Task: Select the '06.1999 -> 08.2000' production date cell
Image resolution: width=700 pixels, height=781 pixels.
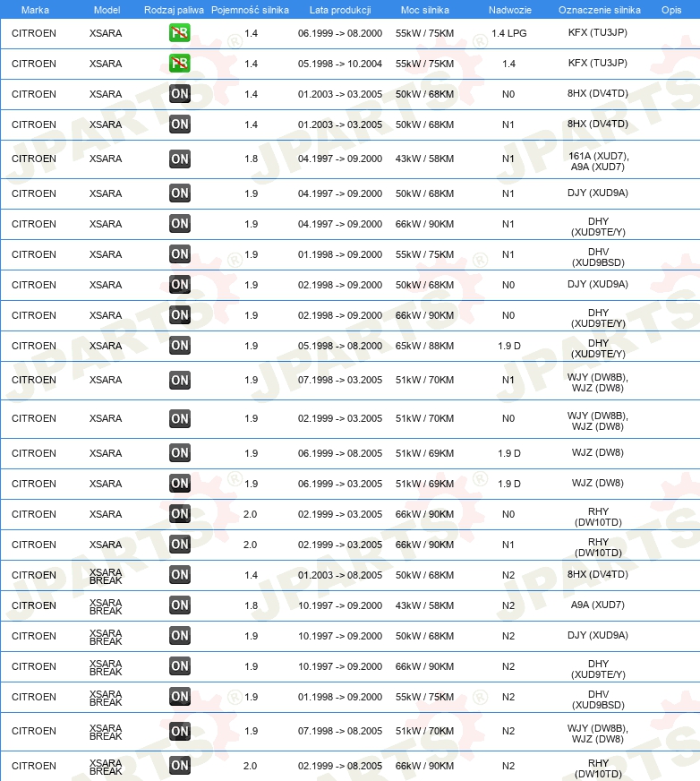Action: click(340, 33)
